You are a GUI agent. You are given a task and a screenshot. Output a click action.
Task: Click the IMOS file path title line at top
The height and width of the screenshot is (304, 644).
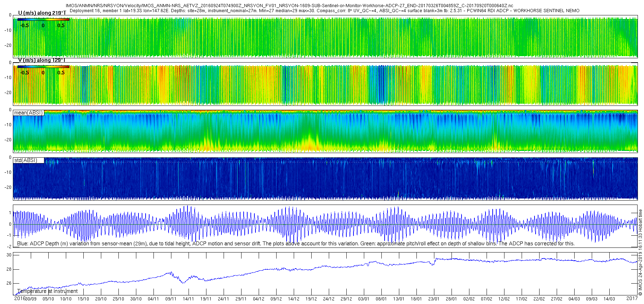[x=289, y=6]
